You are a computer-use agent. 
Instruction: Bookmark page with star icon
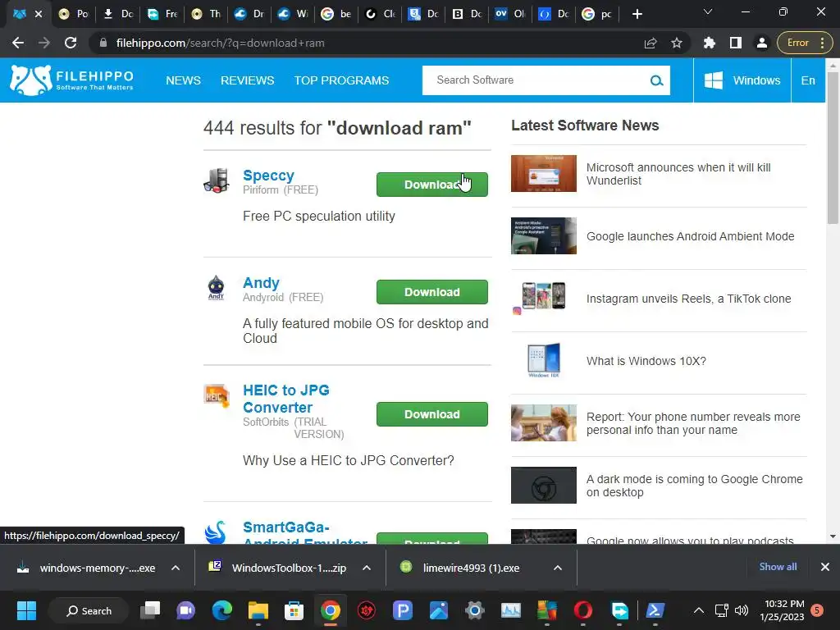[677, 43]
